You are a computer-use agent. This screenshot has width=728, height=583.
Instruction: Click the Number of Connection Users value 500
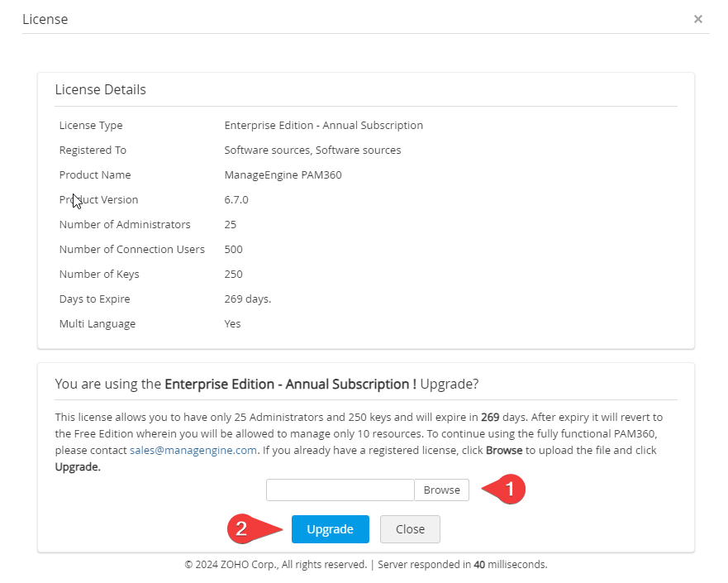tap(233, 250)
